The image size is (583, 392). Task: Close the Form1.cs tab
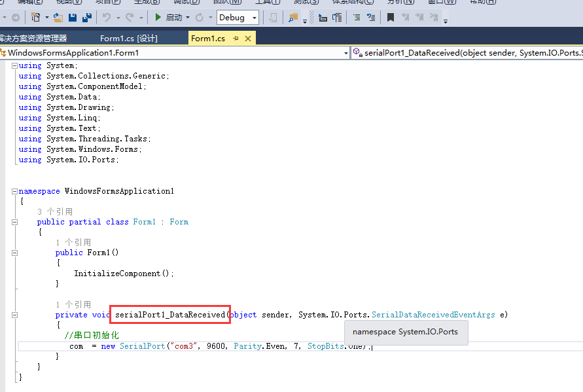pyautogui.click(x=248, y=39)
